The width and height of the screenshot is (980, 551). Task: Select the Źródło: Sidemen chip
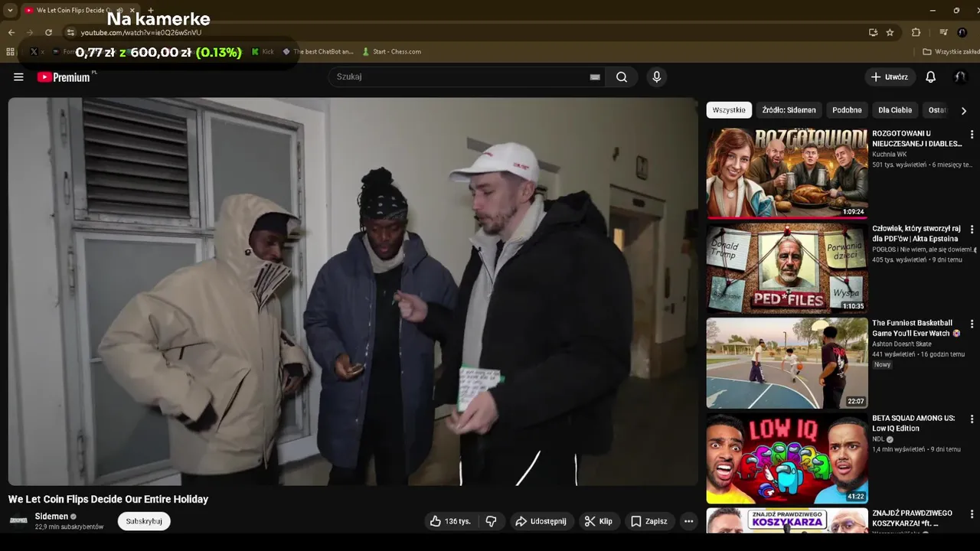click(x=789, y=110)
